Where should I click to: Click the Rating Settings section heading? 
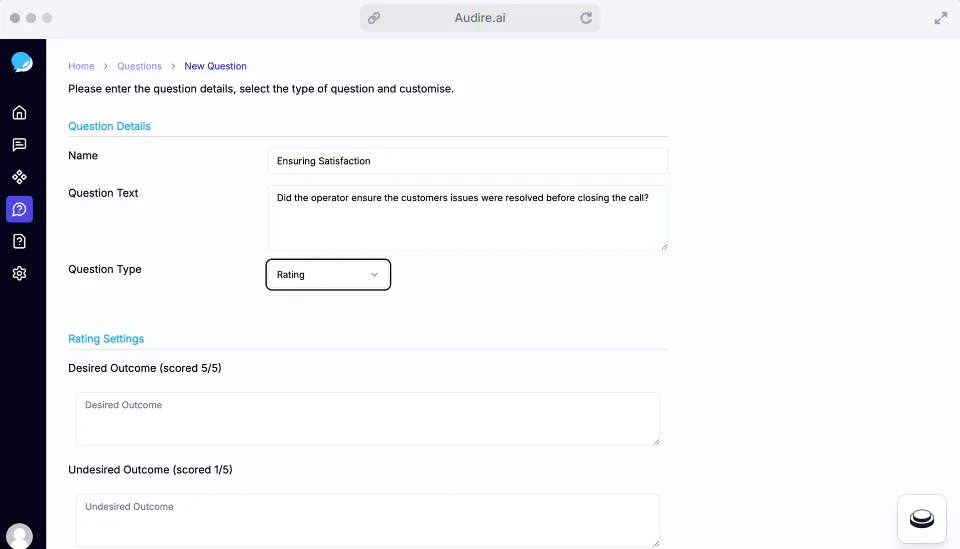pos(106,338)
